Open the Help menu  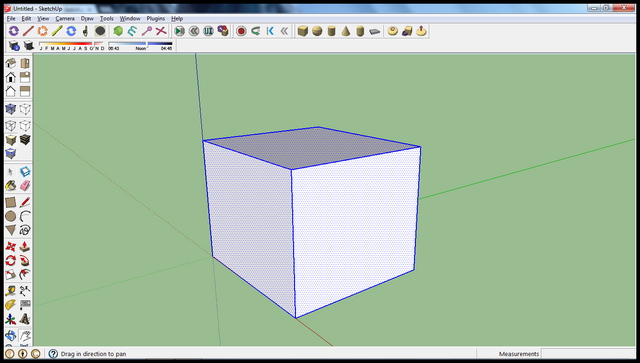point(177,18)
